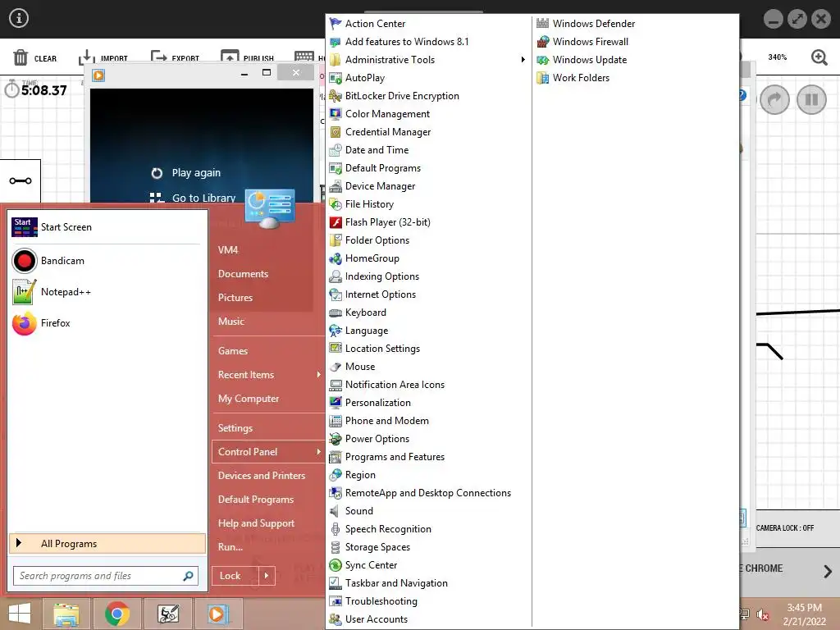This screenshot has height=630, width=840.
Task: Open the HomeGroup icon
Action: pyautogui.click(x=336, y=258)
